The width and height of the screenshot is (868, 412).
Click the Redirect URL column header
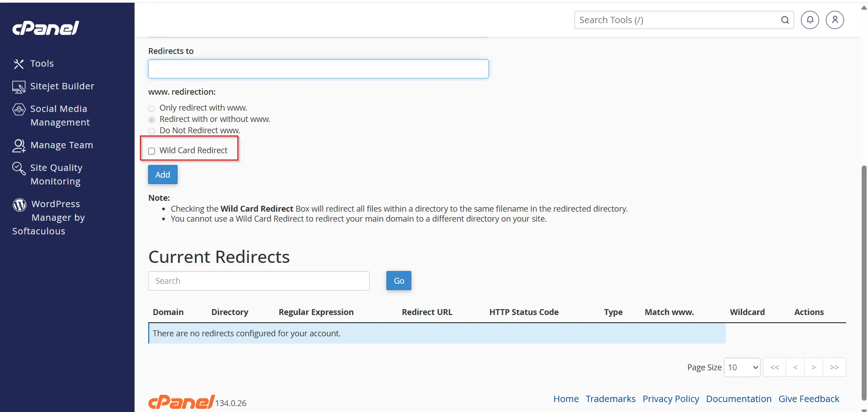click(x=427, y=312)
